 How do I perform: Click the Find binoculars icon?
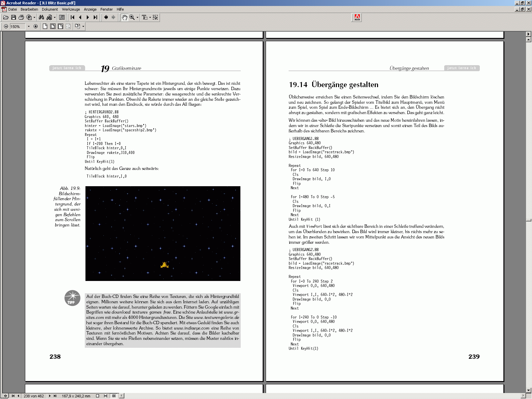pyautogui.click(x=42, y=17)
